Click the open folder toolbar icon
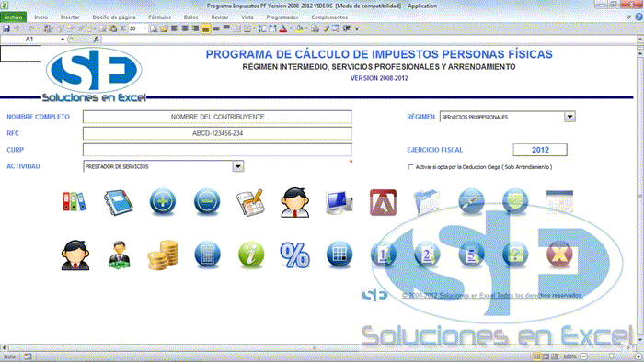This screenshot has width=644, height=362. tap(164, 28)
